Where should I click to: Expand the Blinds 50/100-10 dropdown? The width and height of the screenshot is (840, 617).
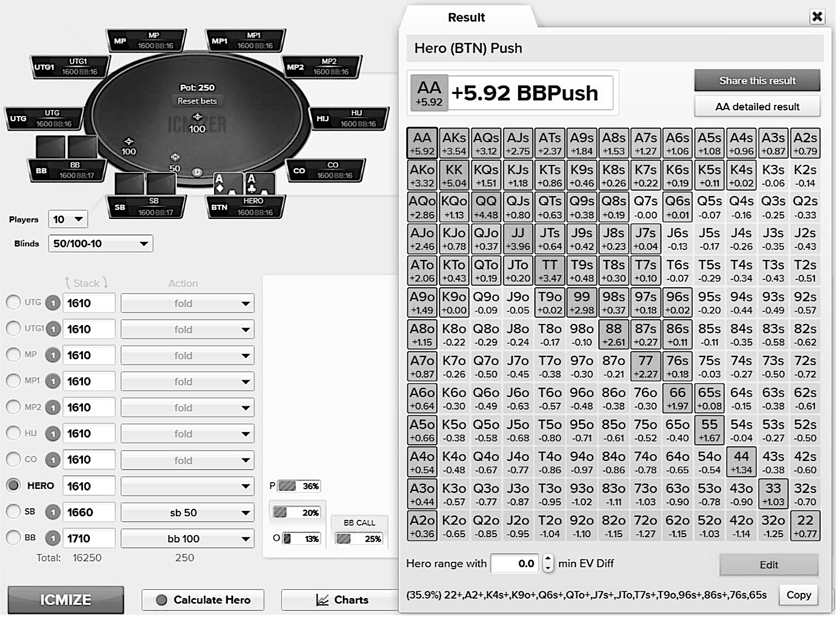coord(100,244)
